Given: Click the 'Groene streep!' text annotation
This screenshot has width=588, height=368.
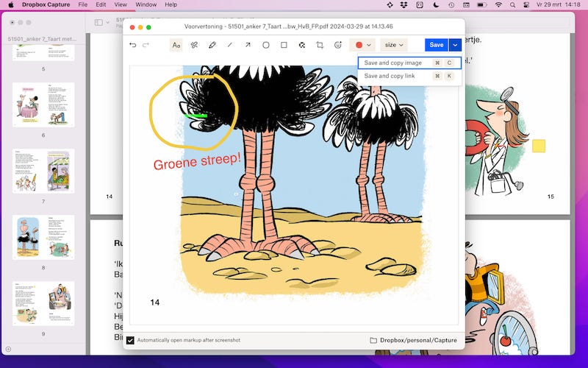Looking at the screenshot, I should (x=197, y=161).
